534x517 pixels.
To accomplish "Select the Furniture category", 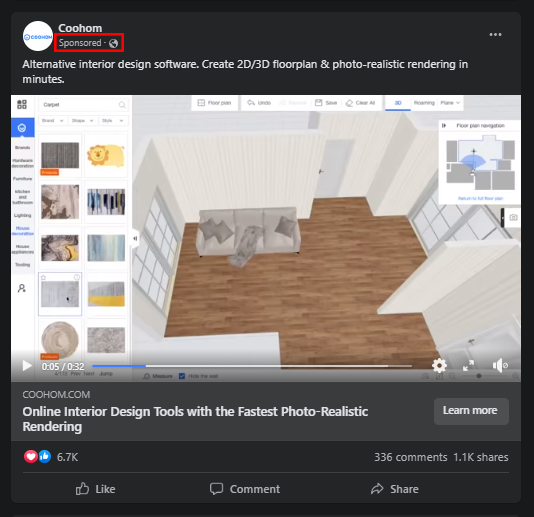I will point(22,179).
